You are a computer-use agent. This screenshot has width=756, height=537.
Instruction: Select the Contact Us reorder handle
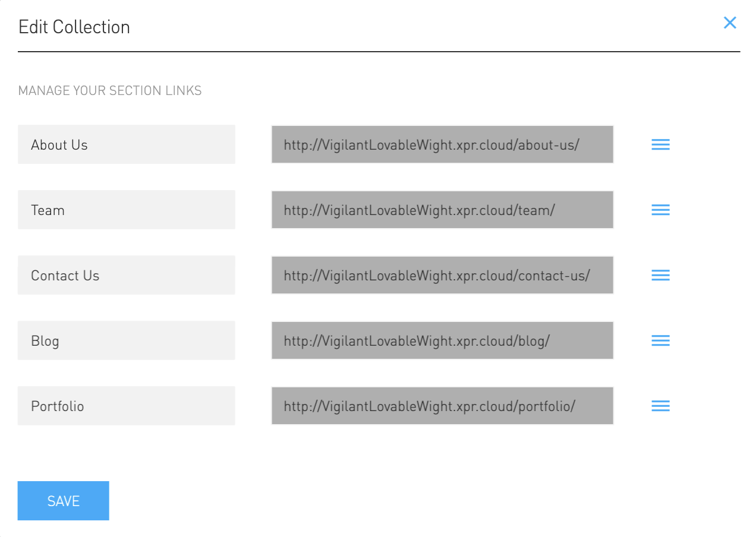click(660, 275)
